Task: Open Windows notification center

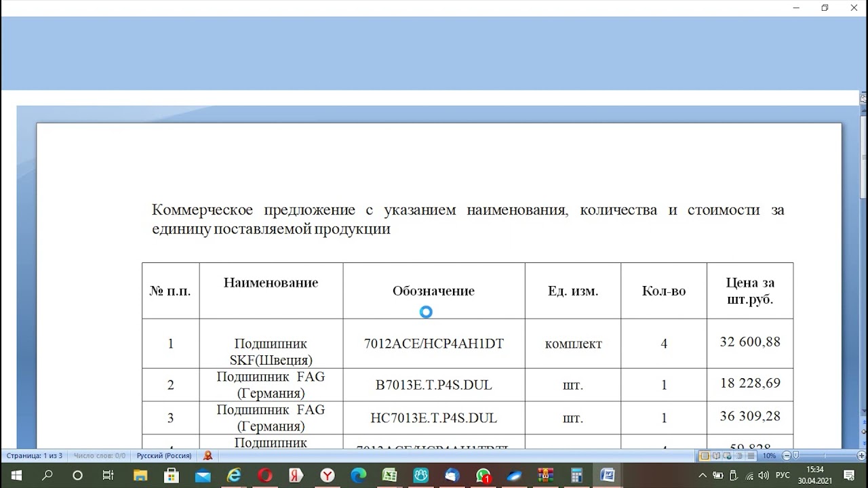Action: pos(849,475)
